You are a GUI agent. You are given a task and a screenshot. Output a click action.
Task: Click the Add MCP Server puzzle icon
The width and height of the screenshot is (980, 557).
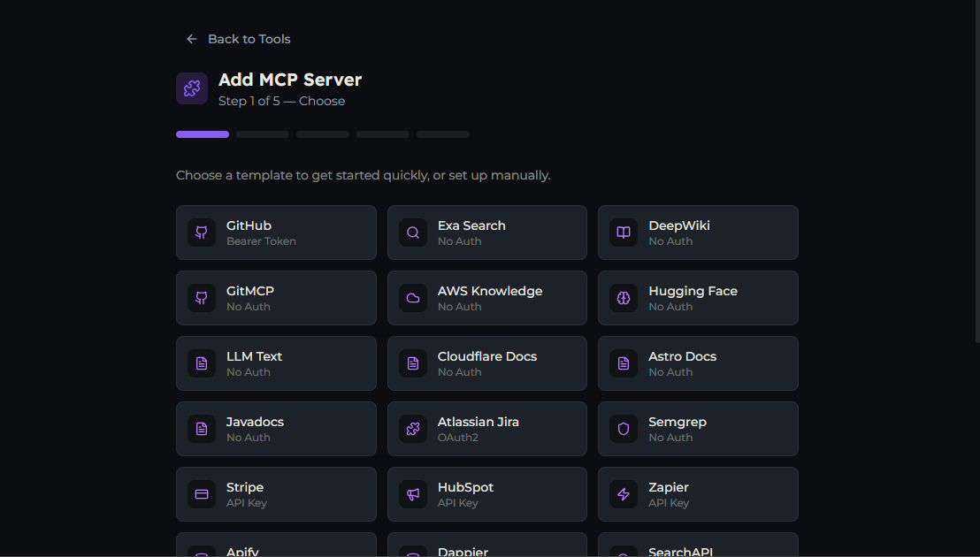(x=192, y=88)
